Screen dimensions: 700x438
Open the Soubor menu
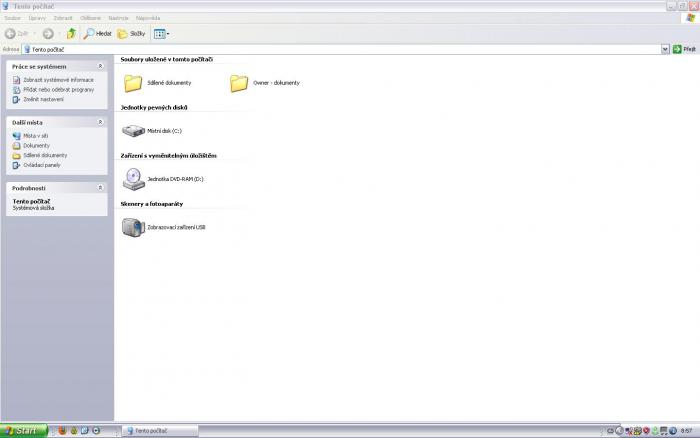[x=12, y=18]
